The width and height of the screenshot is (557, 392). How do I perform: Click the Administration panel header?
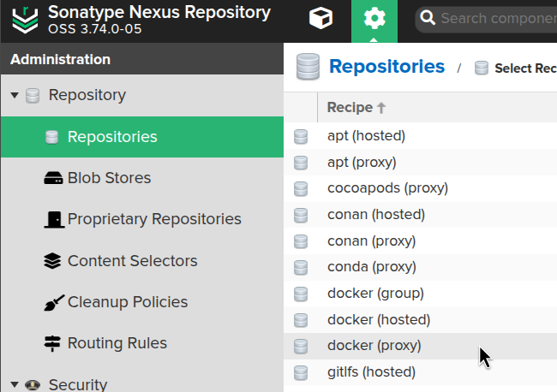[x=142, y=59]
